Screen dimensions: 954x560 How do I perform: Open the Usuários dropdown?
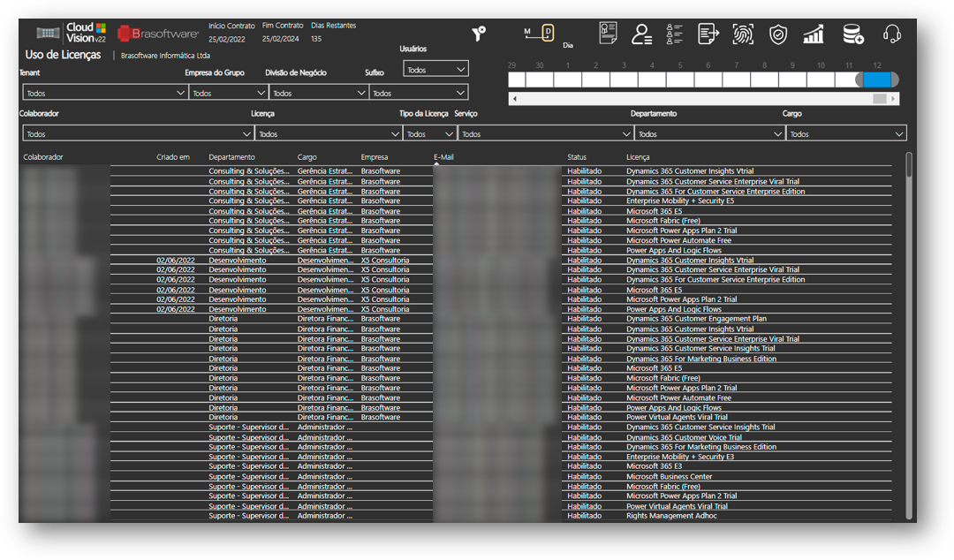pos(435,69)
